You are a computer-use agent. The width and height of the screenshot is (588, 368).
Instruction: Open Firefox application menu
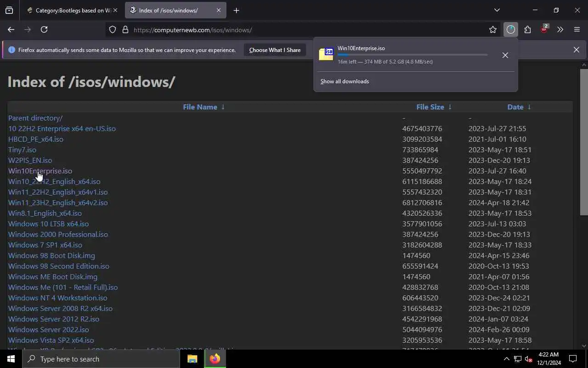[577, 30]
